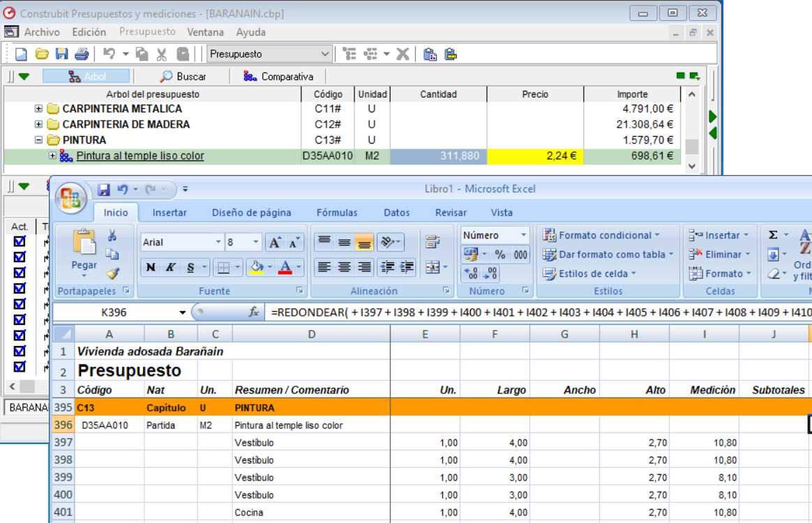
Task: Apply Percent style with the % icon
Action: [499, 255]
